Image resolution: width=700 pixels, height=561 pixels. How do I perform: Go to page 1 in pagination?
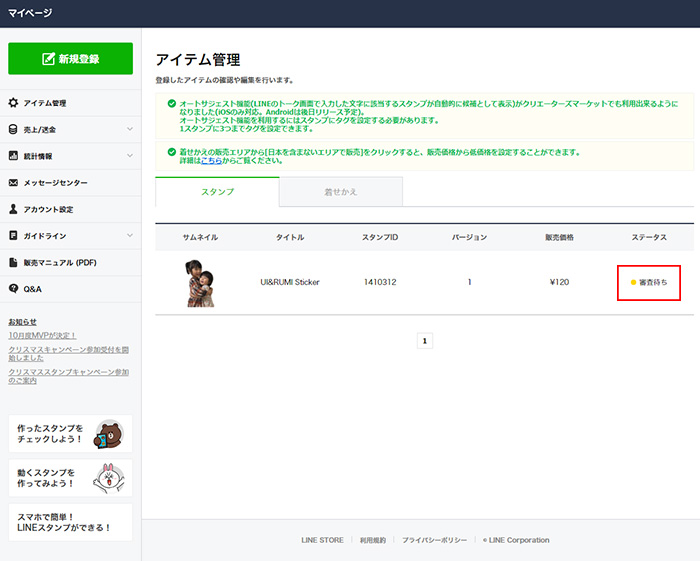click(424, 341)
